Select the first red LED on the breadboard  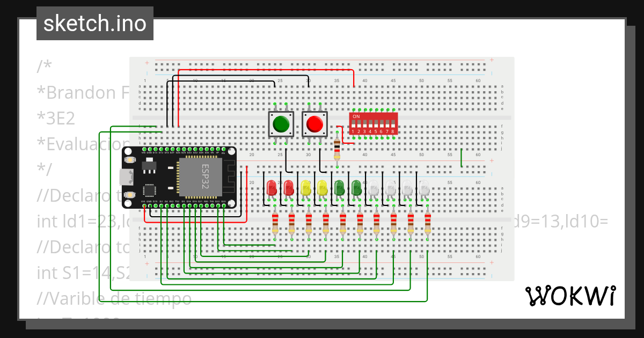271,188
